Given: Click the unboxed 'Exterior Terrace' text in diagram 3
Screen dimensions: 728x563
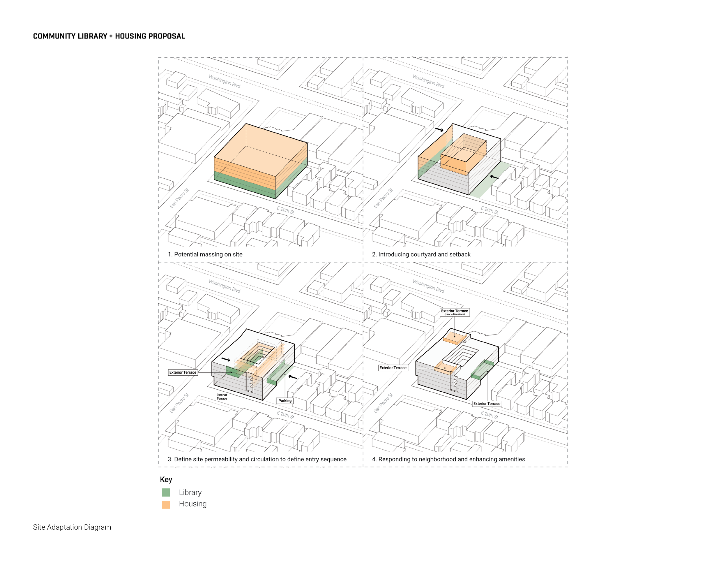Looking at the screenshot, I should [x=222, y=397].
